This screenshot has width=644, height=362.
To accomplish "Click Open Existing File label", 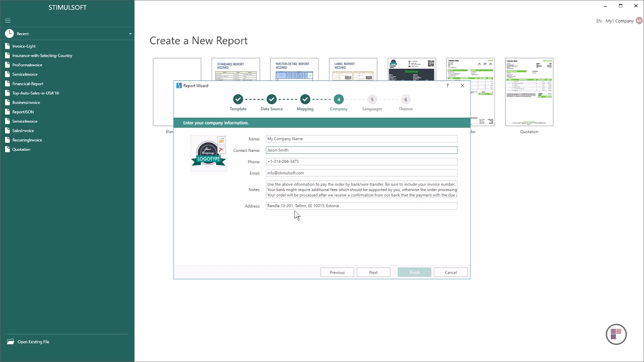I will [33, 342].
